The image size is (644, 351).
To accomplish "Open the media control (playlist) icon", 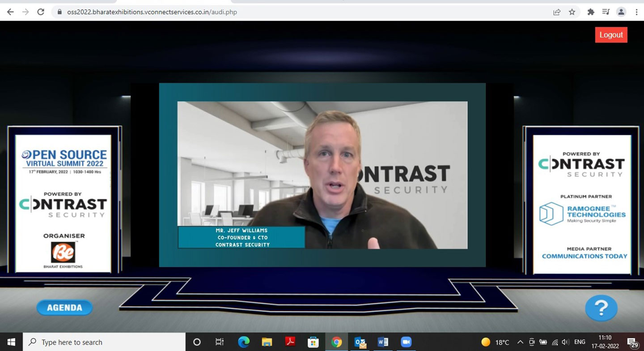I will coord(606,12).
